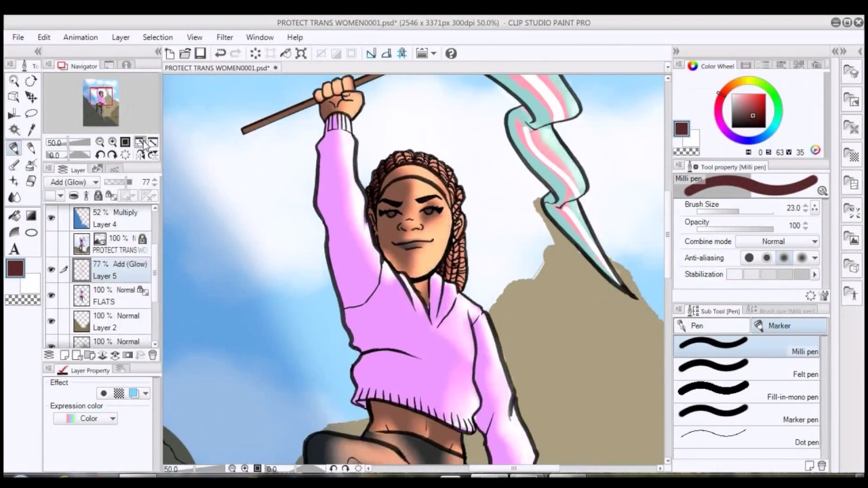Click main drawing color swatch in toolbox
Image resolution: width=868 pixels, height=488 pixels.
tap(15, 268)
